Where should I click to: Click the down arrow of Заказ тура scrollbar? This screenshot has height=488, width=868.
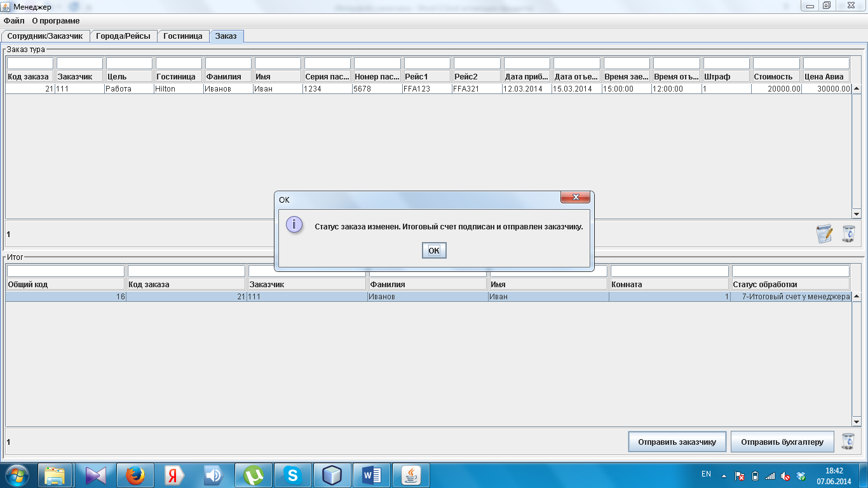click(856, 214)
